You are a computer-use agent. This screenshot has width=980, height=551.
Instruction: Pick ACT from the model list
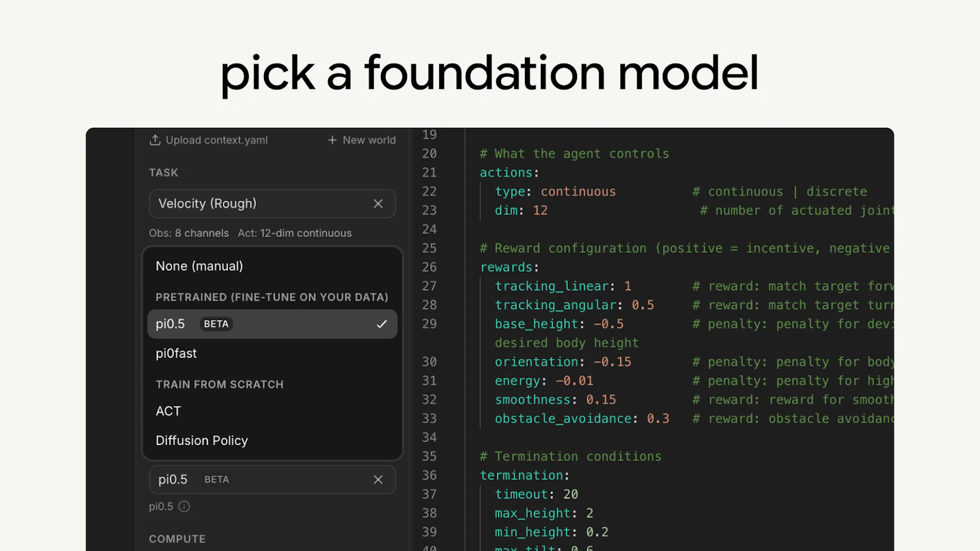[x=272, y=411]
